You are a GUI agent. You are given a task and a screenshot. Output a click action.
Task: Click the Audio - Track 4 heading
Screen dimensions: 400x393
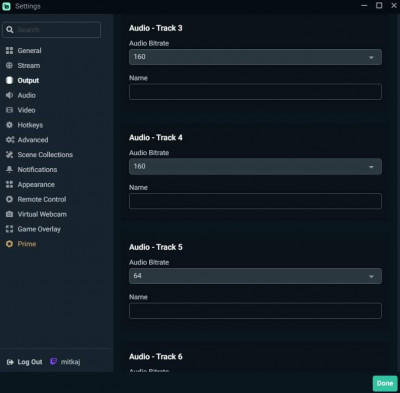156,137
